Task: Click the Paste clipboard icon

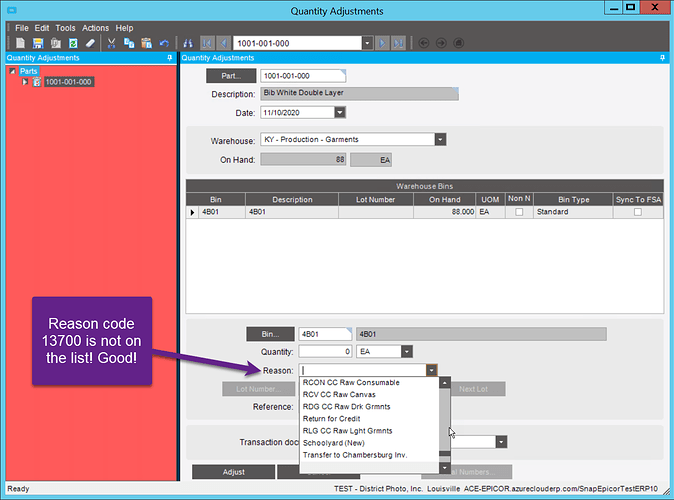Action: coord(147,43)
